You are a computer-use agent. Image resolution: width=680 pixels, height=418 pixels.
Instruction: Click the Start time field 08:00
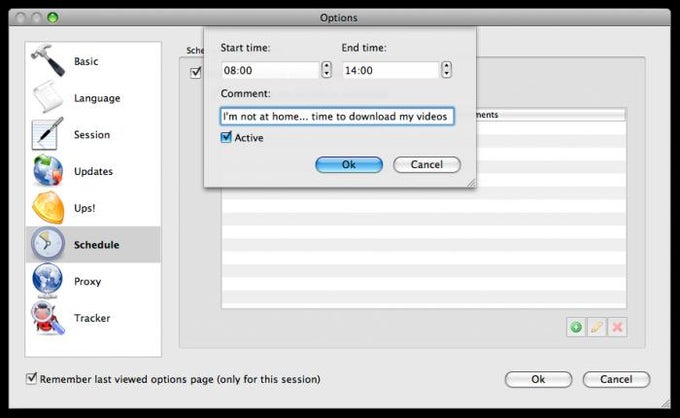tap(271, 70)
